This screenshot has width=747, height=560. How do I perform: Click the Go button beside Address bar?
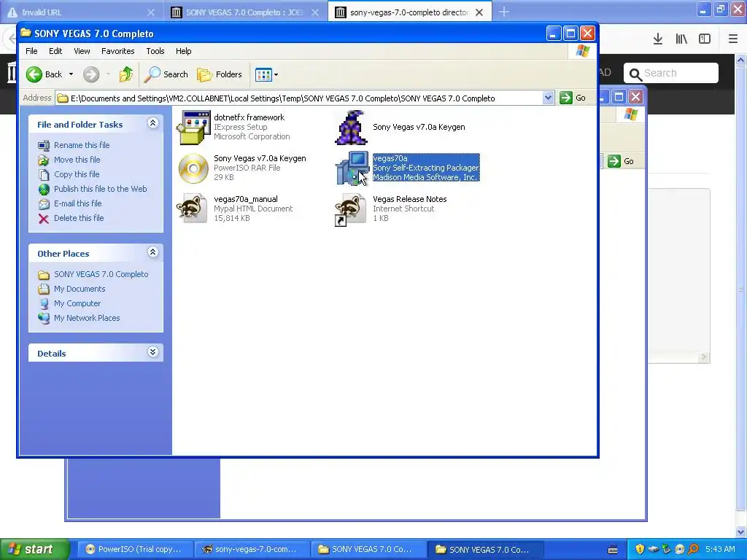coord(573,98)
